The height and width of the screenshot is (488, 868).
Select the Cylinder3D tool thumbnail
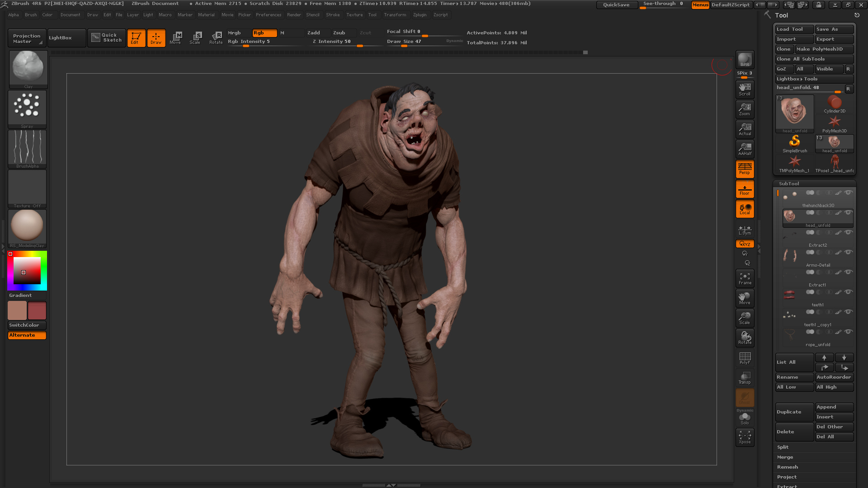click(x=834, y=104)
